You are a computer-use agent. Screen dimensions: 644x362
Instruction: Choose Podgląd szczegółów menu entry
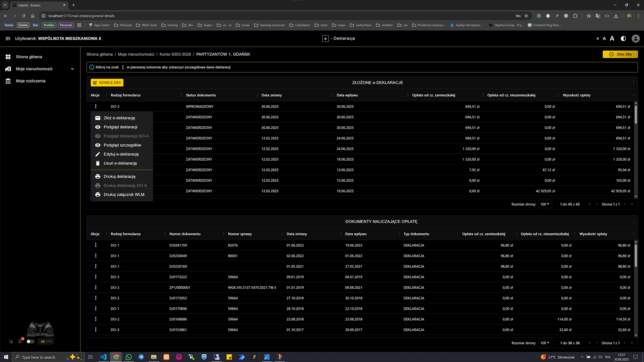pos(121,145)
